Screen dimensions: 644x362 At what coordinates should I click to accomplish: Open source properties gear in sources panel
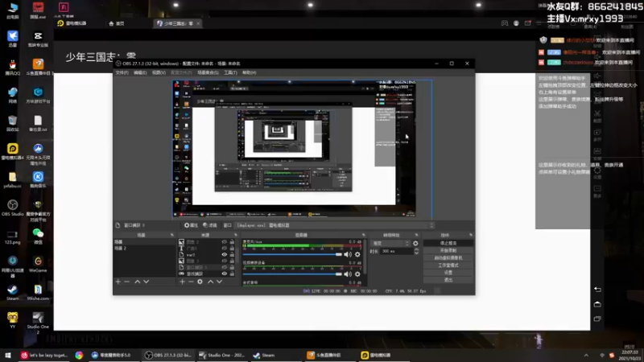200,282
